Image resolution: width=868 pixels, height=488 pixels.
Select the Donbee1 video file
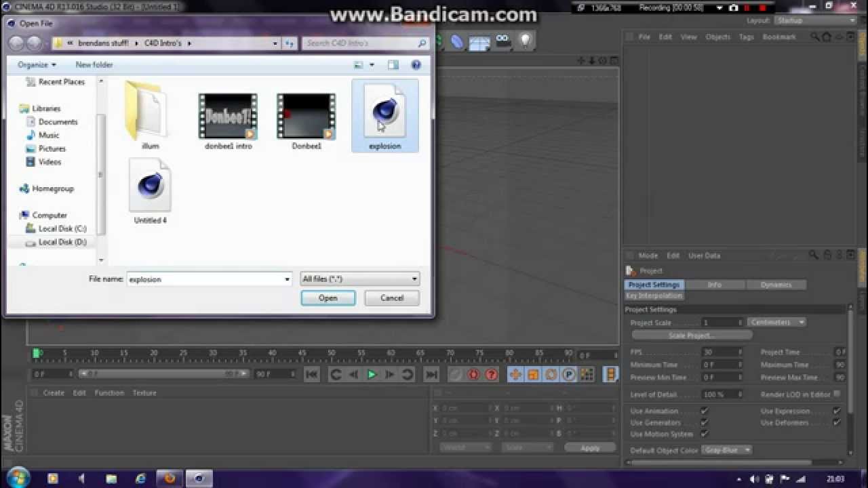[307, 121]
